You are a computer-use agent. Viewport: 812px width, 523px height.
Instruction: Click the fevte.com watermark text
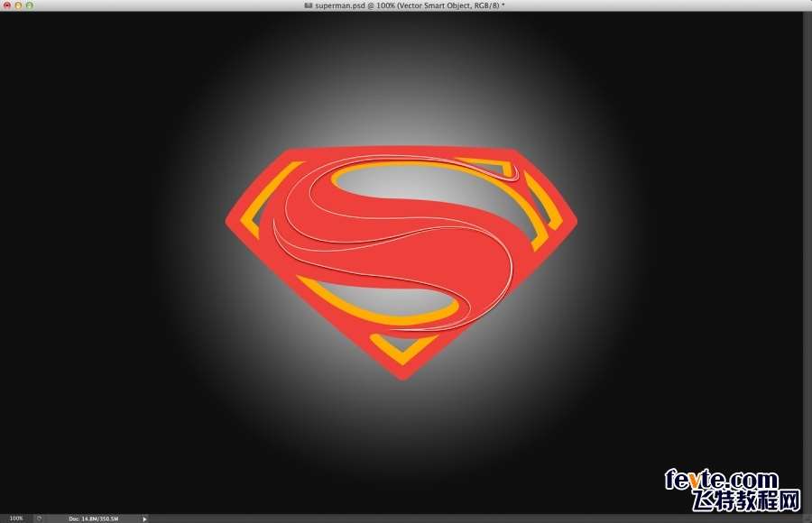(x=720, y=480)
